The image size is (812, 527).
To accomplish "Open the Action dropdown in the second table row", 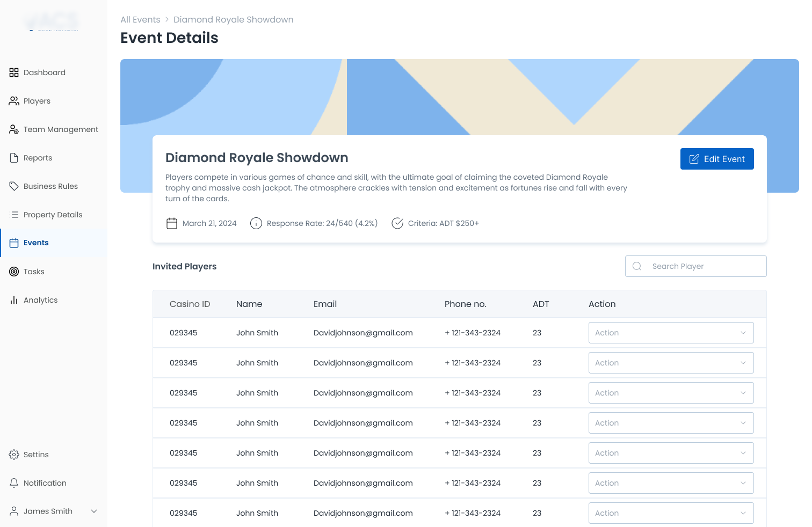I will point(671,363).
